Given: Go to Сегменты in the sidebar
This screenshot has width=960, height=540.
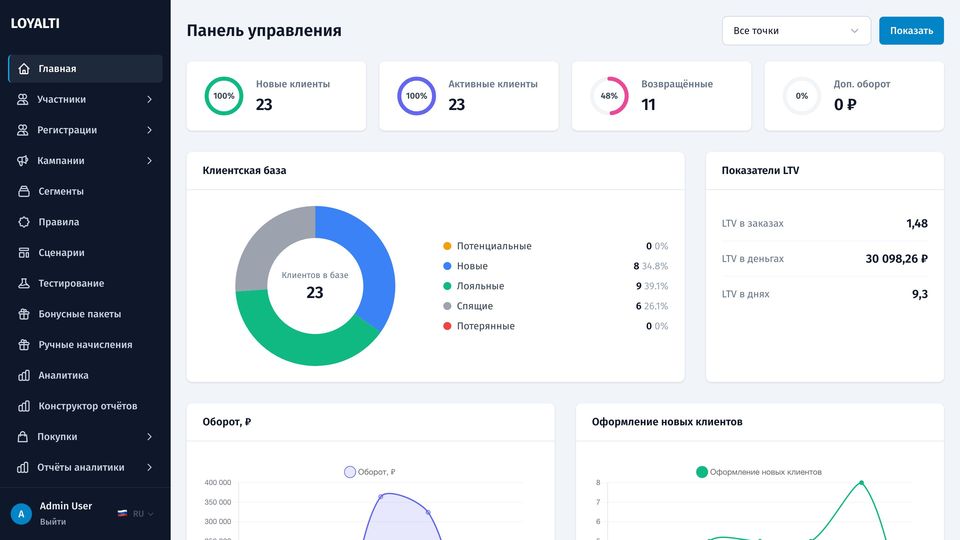Looking at the screenshot, I should tap(85, 191).
